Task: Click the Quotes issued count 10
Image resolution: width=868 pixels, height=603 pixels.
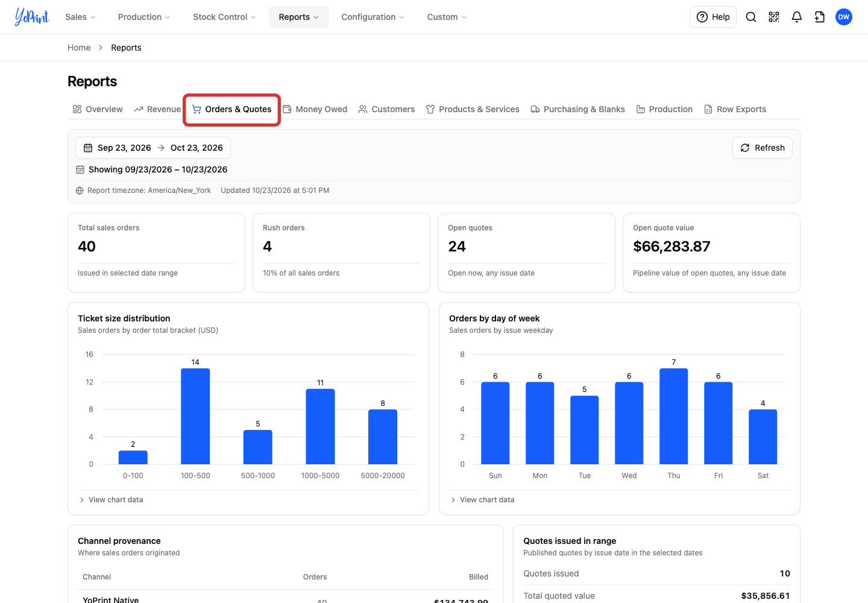Action: pos(785,573)
